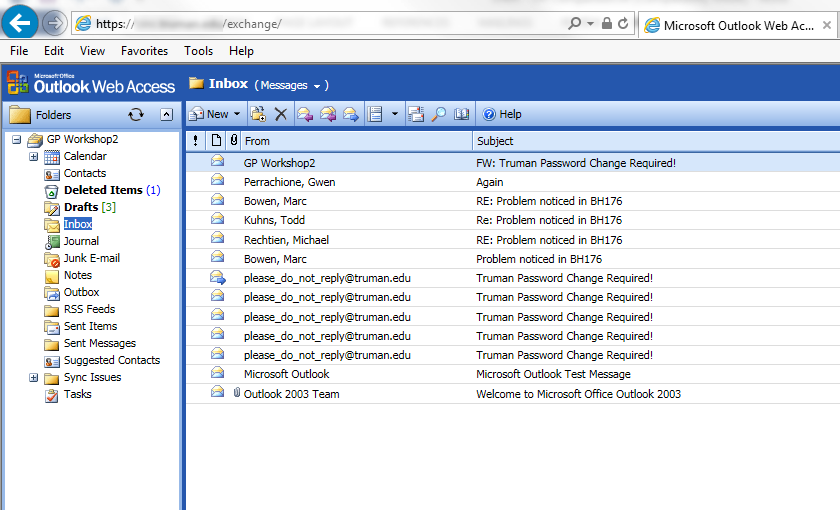
Task: Sort by the Item Type column header
Action: (x=216, y=141)
